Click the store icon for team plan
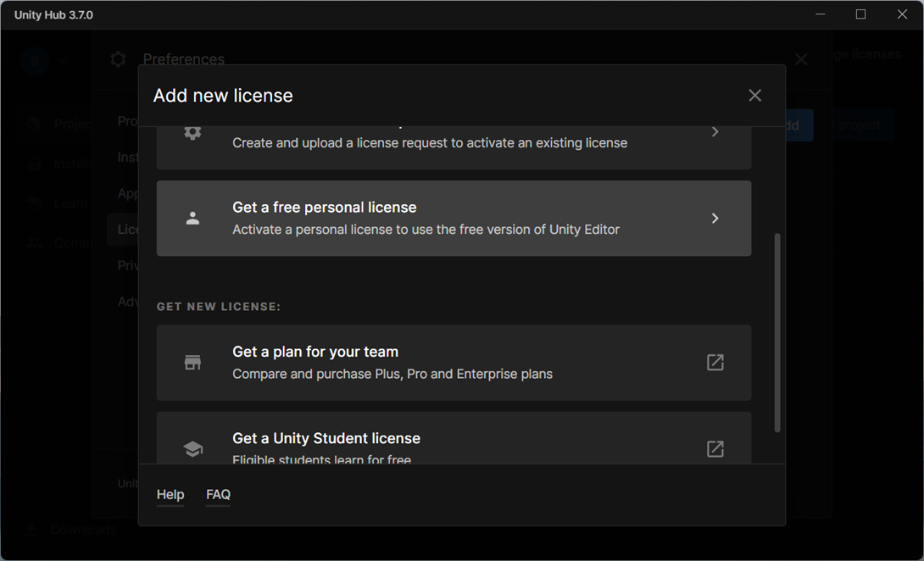924x561 pixels. click(192, 363)
